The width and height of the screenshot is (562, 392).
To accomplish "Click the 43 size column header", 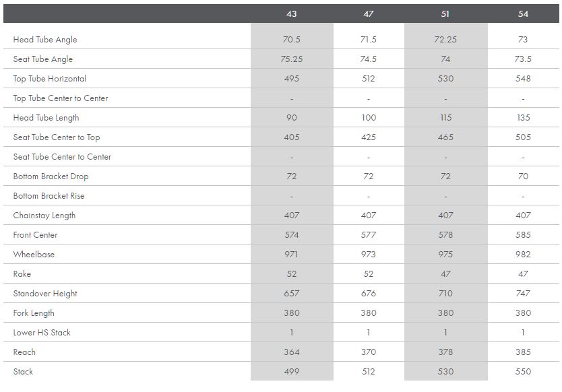I will [x=291, y=13].
